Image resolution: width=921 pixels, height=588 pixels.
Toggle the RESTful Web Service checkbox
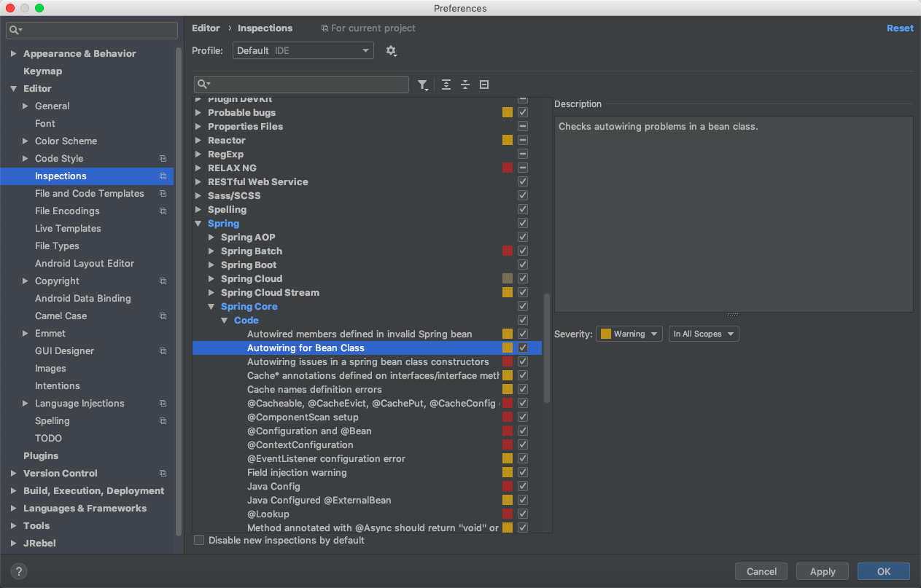pos(523,182)
